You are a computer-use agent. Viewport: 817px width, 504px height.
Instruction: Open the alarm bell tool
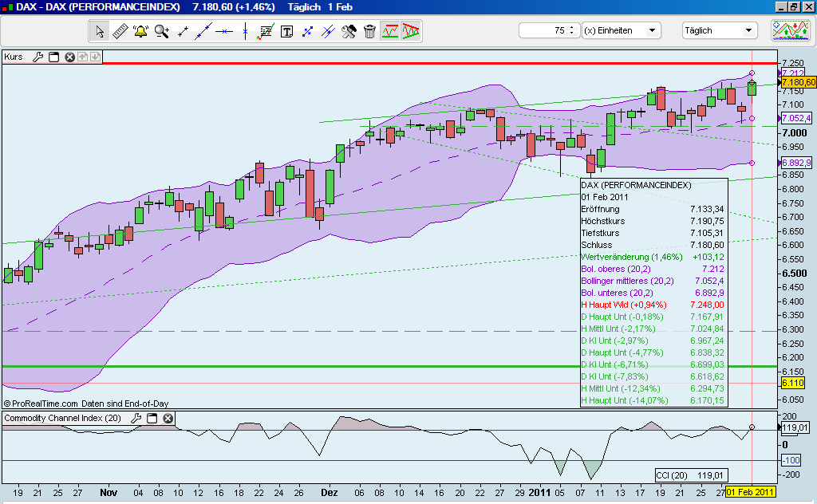140,31
